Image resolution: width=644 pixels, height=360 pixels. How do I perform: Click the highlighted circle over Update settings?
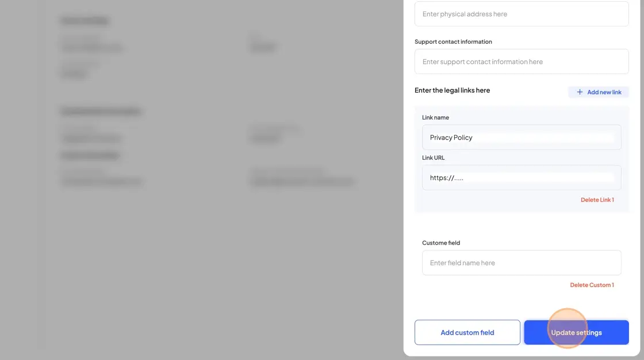[x=569, y=329]
